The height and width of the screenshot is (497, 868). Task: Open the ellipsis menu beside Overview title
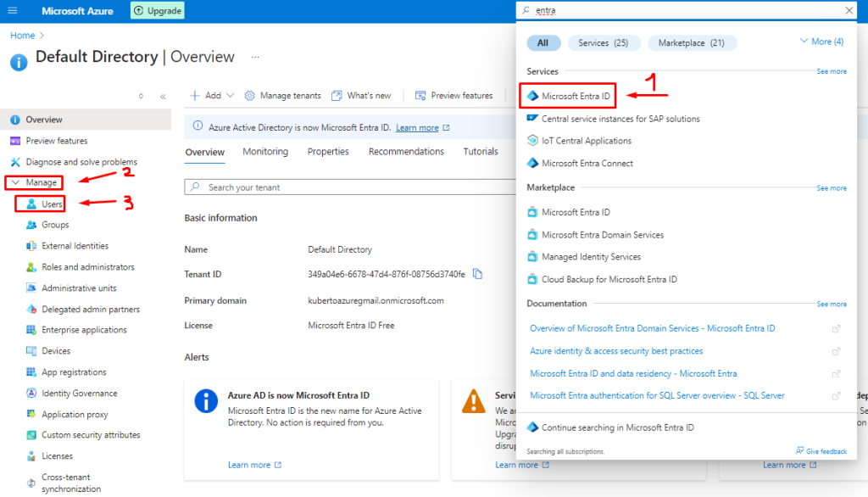(x=255, y=57)
